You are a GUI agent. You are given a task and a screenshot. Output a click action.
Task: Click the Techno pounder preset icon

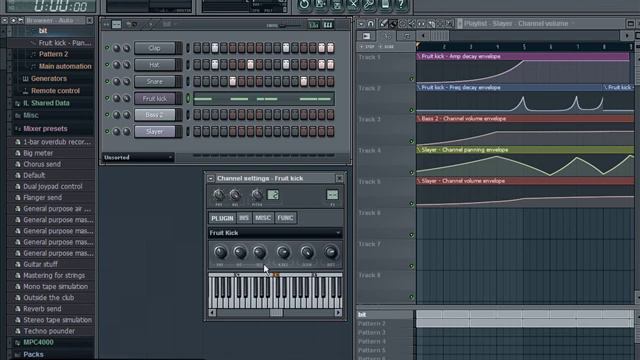[18, 331]
